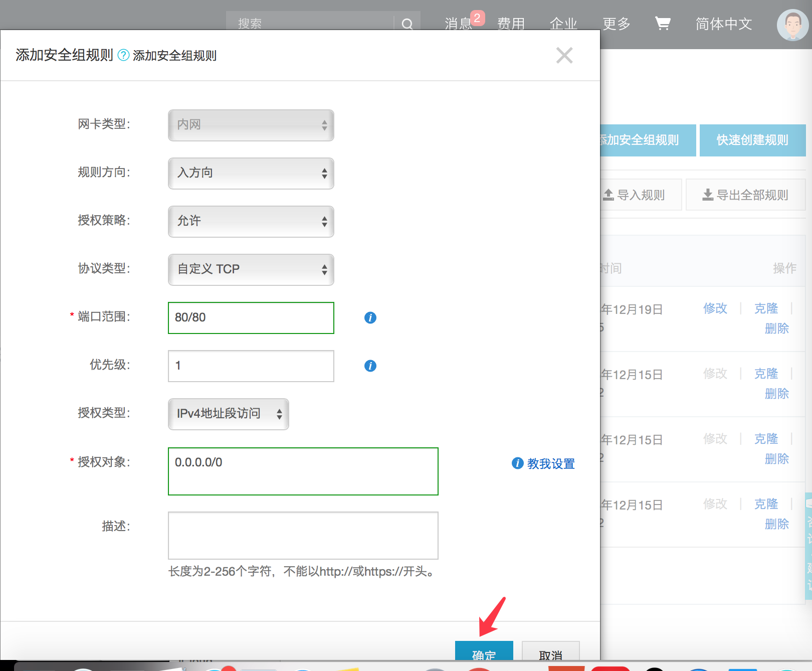Click the info icon next to priority field

coord(370,366)
